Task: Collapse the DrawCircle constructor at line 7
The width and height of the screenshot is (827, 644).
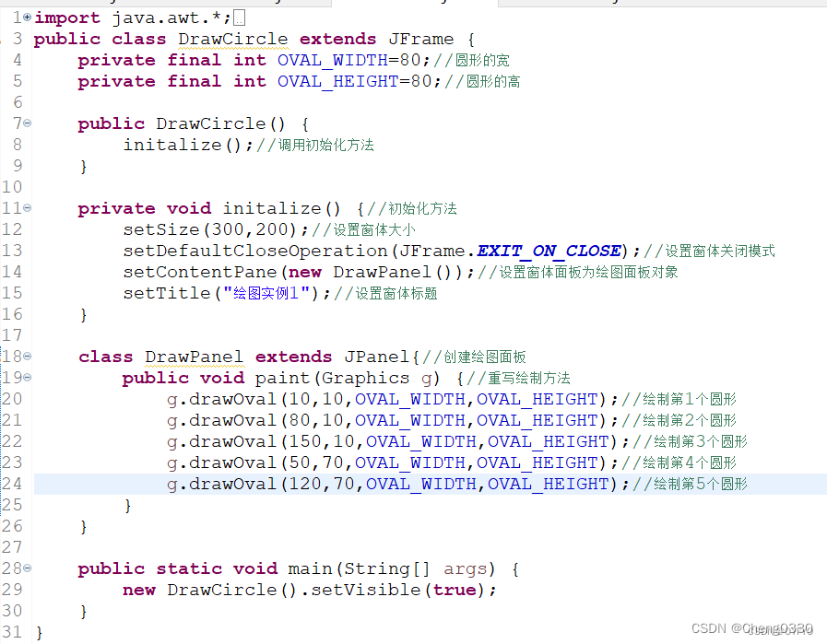Action: (28, 123)
